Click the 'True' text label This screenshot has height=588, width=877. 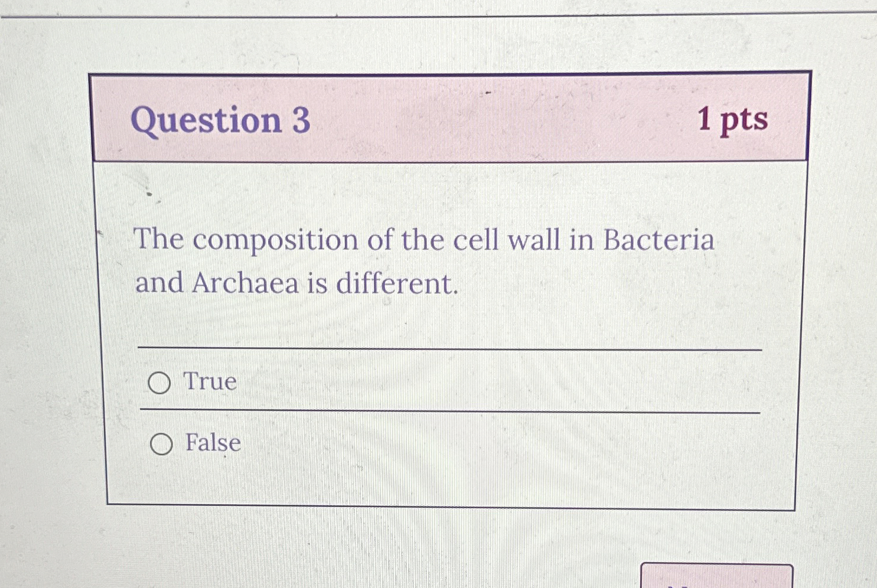pos(208,383)
